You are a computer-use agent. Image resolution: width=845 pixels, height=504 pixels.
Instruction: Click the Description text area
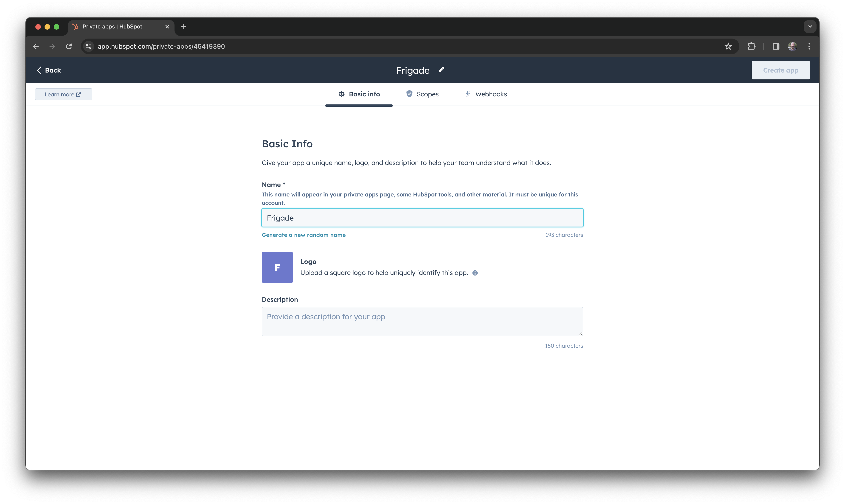pos(422,321)
